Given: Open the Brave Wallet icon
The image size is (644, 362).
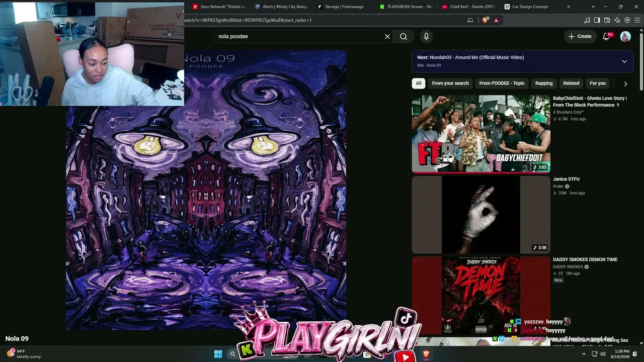Looking at the screenshot, I should pyautogui.click(x=607, y=20).
